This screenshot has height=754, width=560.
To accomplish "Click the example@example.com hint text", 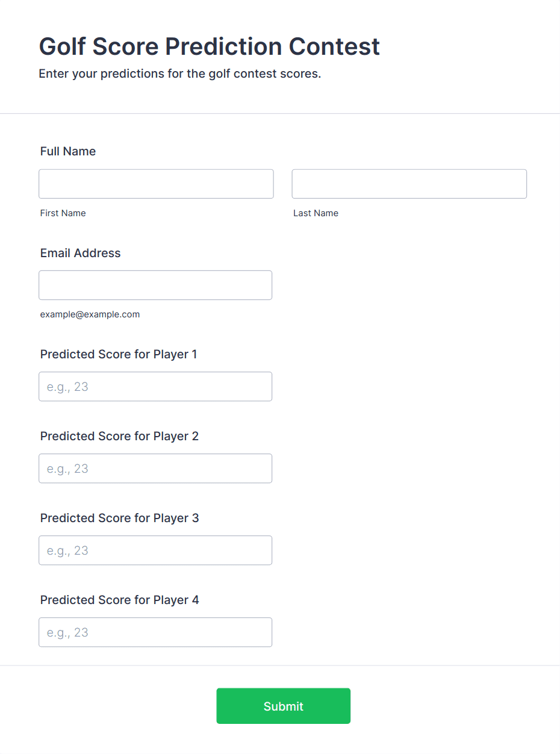I will [x=90, y=314].
